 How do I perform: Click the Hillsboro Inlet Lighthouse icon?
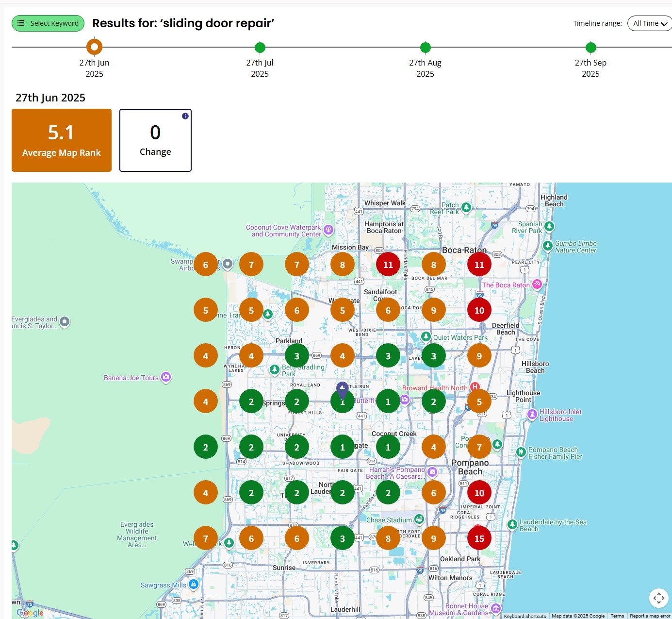pos(532,414)
